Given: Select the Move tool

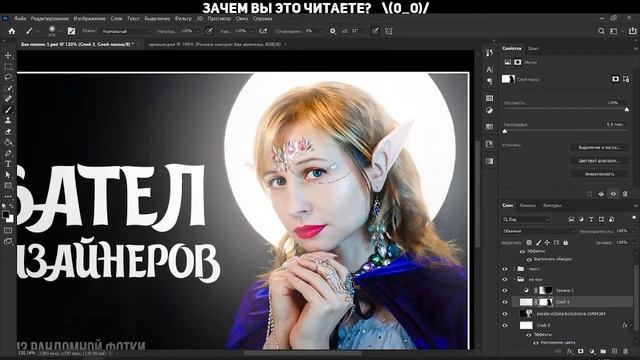Looking at the screenshot, I should tap(8, 56).
